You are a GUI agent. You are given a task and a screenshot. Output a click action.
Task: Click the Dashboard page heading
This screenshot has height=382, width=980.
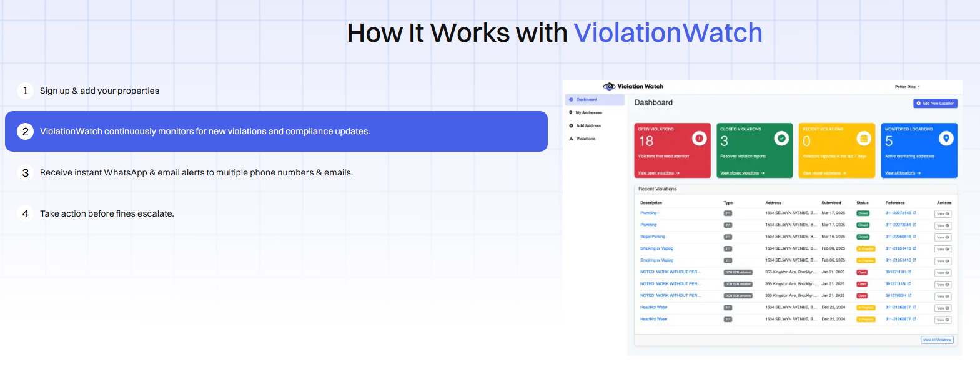[x=653, y=102]
